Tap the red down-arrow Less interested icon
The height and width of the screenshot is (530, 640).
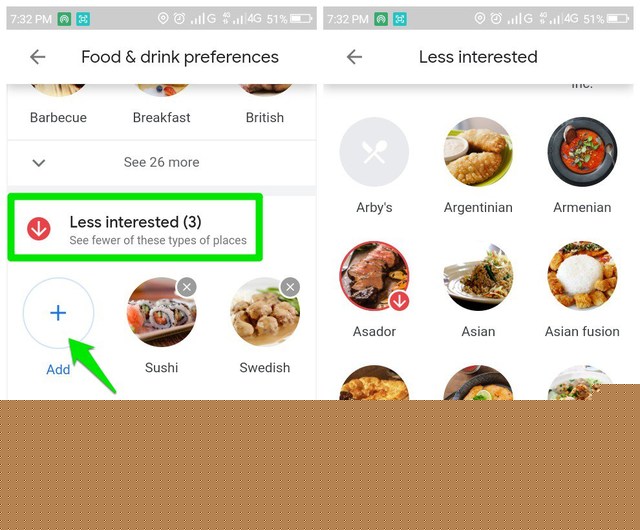click(x=39, y=229)
